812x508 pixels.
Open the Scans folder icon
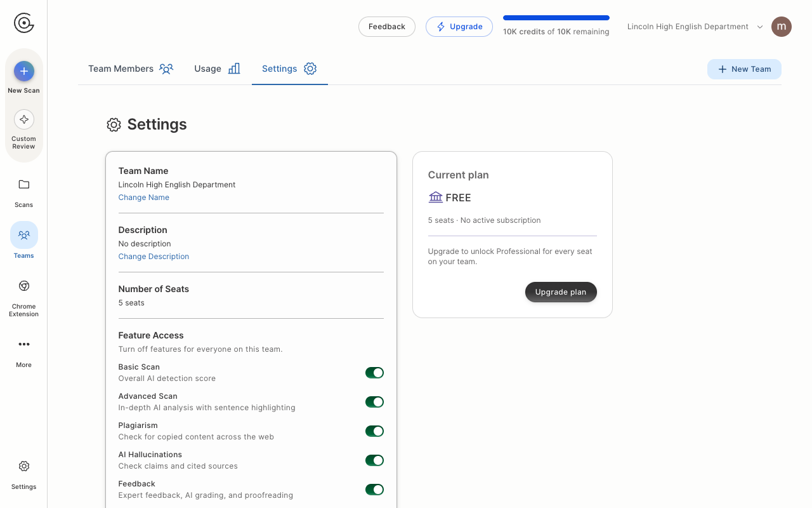pos(24,185)
